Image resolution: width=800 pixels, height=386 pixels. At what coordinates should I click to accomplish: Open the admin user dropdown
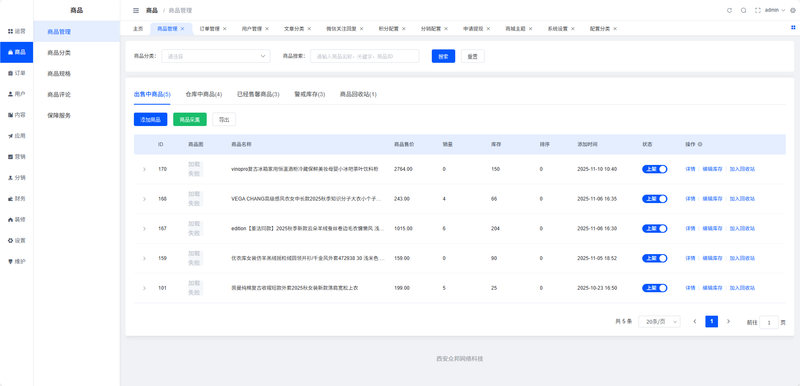pyautogui.click(x=775, y=10)
